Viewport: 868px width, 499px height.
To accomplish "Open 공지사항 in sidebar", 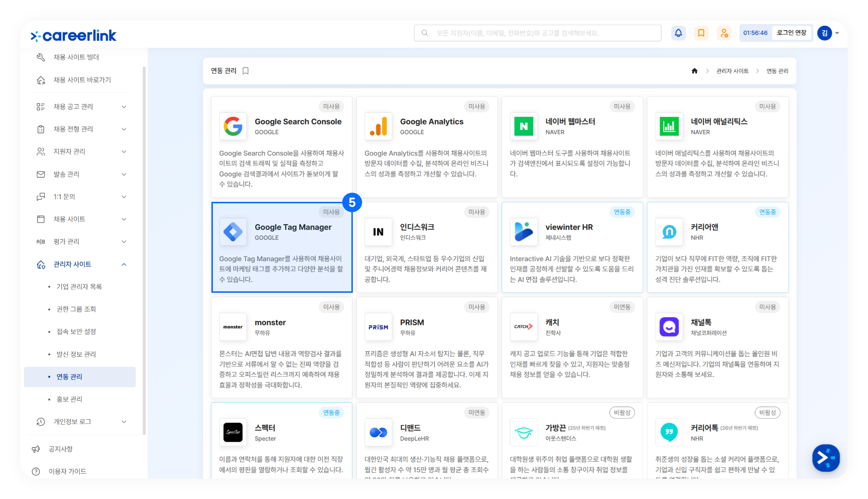I will click(x=61, y=449).
